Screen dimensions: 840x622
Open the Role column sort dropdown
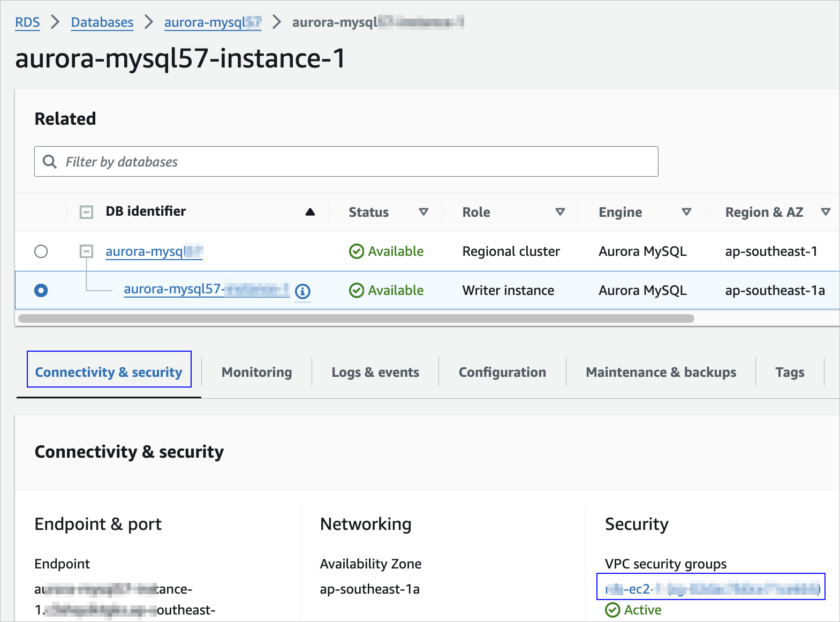point(560,212)
